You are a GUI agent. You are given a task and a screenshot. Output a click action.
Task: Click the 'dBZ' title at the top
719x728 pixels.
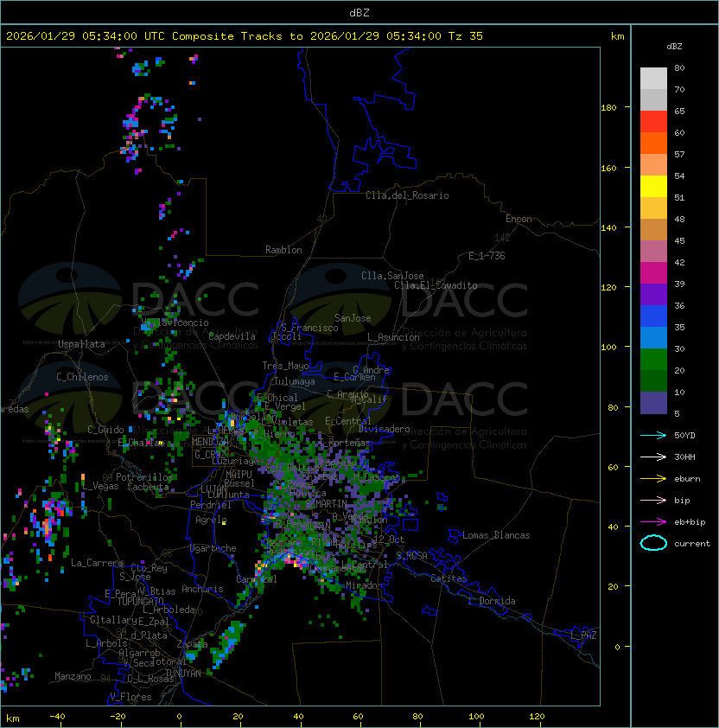359,12
